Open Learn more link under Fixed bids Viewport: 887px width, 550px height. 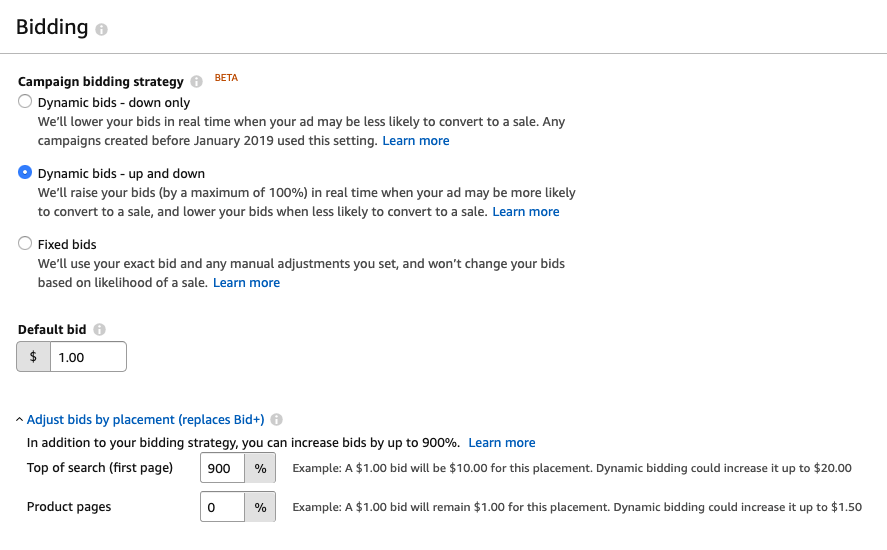tap(246, 283)
